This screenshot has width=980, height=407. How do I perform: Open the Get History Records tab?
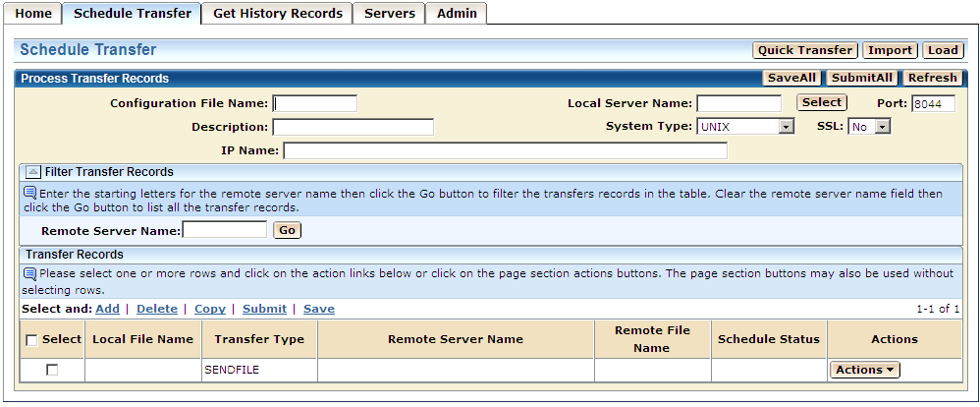tap(278, 14)
